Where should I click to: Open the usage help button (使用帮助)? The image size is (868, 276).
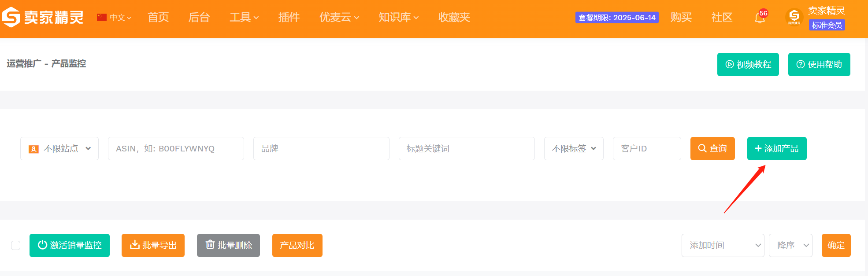click(819, 64)
